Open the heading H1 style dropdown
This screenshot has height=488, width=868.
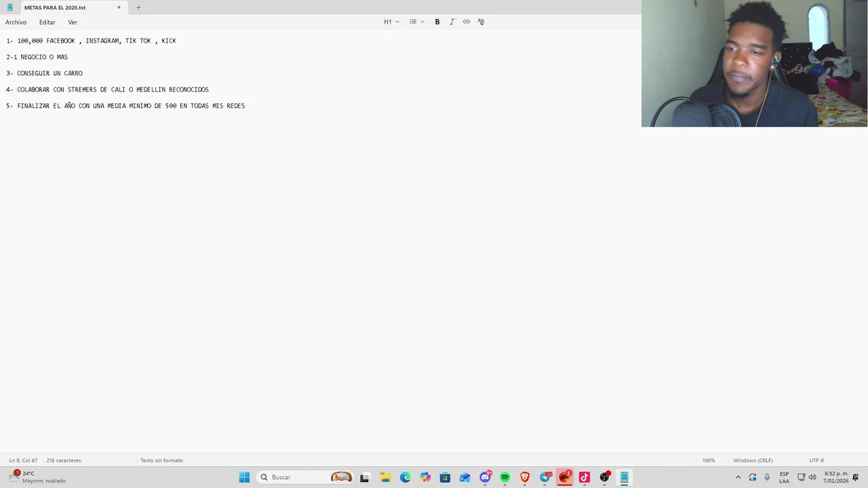tap(391, 22)
